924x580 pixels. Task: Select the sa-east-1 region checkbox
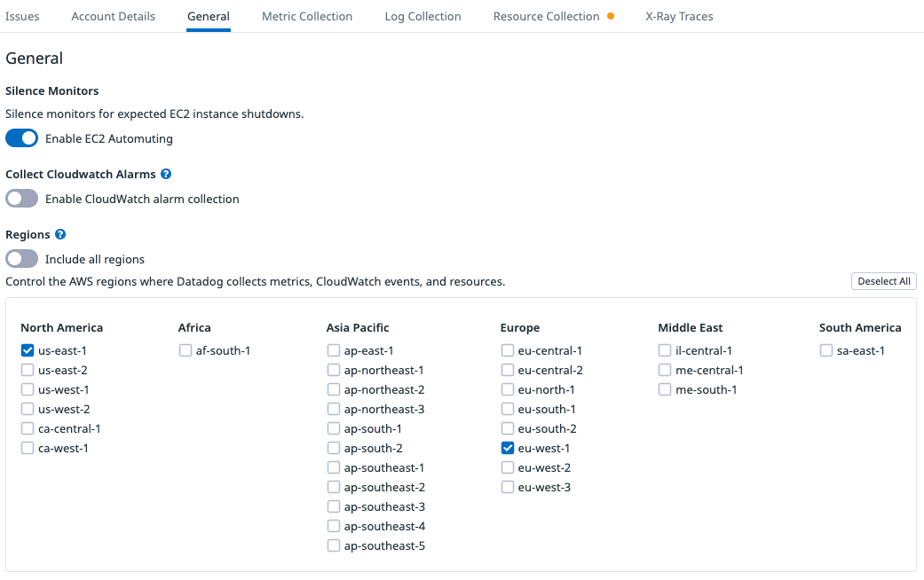[826, 350]
